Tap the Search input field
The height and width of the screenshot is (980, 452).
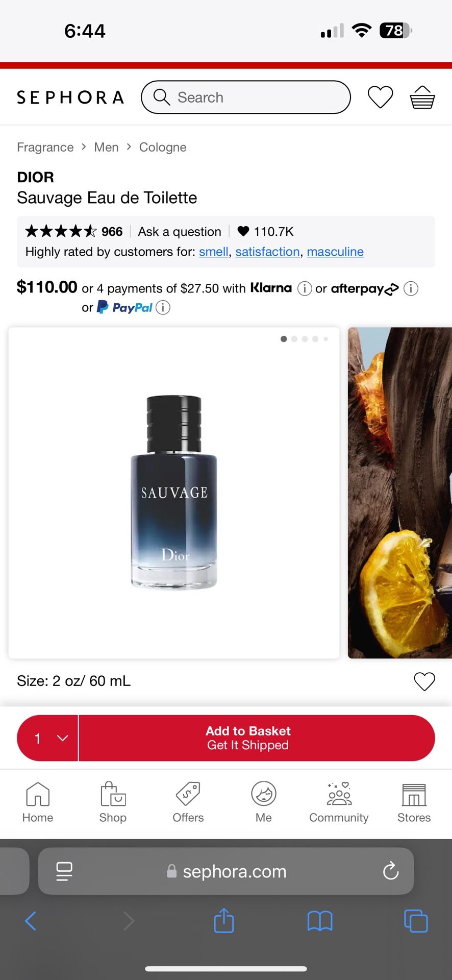pyautogui.click(x=246, y=97)
